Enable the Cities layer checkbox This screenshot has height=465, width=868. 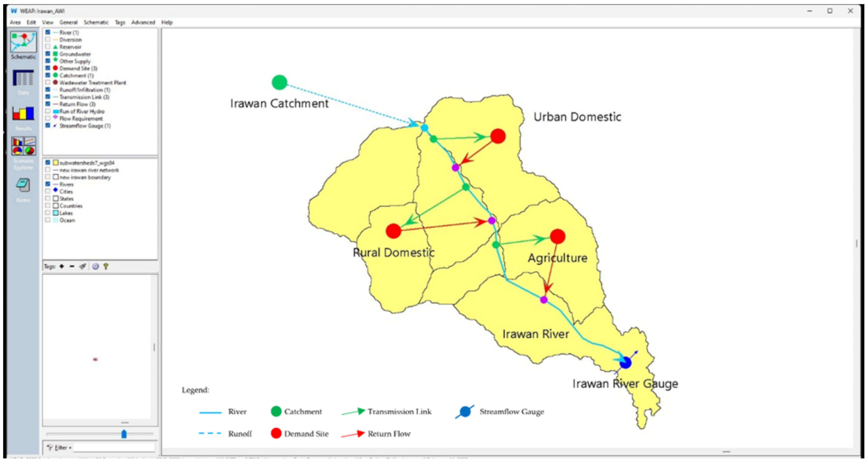click(48, 191)
